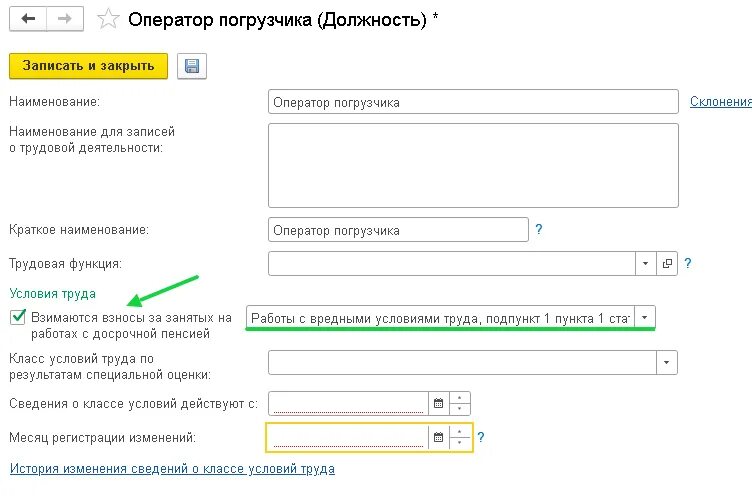Open calendar for Месяц регистрации изменений
752x498 pixels.
[438, 438]
